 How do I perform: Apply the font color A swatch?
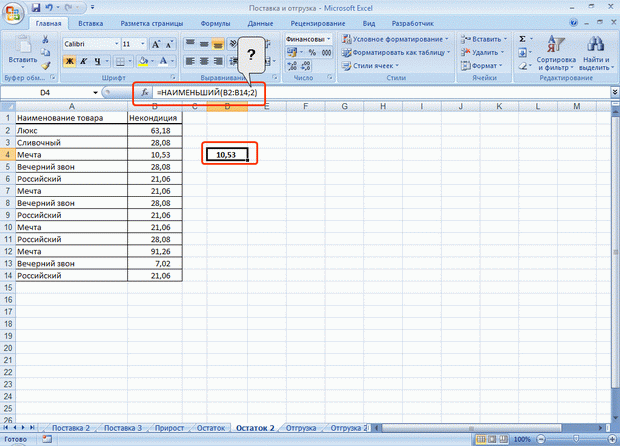[163, 61]
